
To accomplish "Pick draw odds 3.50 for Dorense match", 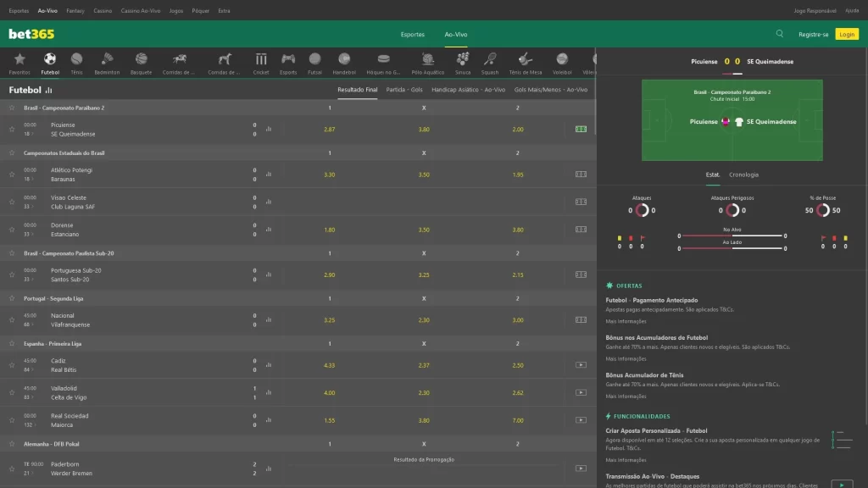I will pyautogui.click(x=424, y=230).
